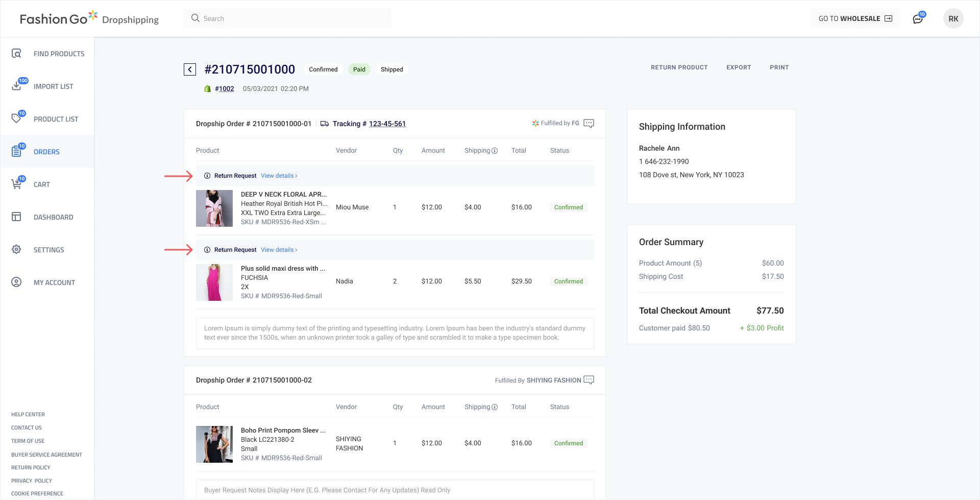Expand View details for maxi dress return
The height and width of the screenshot is (500, 980).
point(279,250)
